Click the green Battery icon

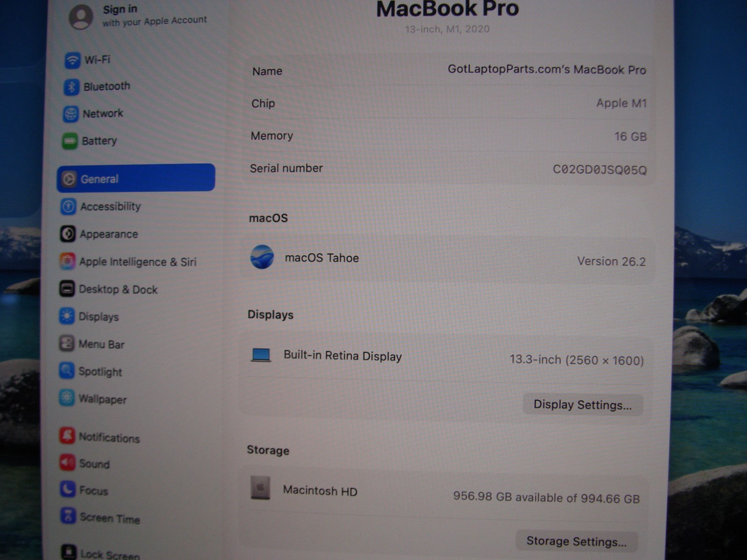point(70,141)
